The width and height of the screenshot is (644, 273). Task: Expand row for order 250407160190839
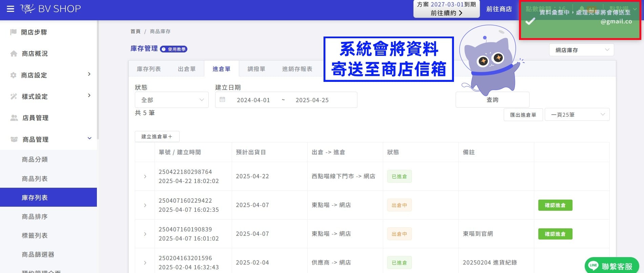(145, 234)
